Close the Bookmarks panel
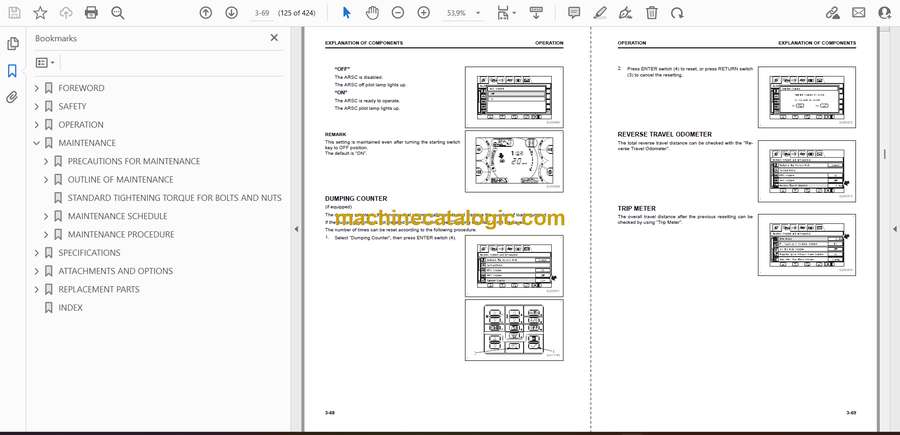The image size is (900, 435). [274, 38]
